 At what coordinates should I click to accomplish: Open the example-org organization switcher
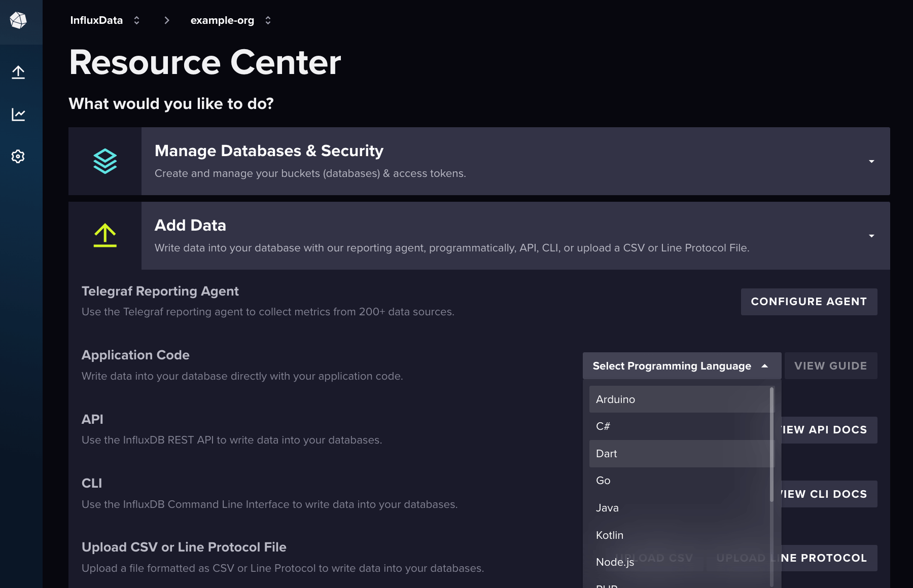[x=231, y=20]
